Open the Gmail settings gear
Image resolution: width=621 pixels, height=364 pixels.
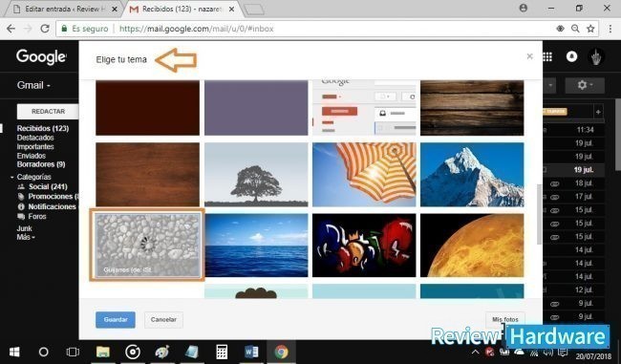click(x=585, y=85)
